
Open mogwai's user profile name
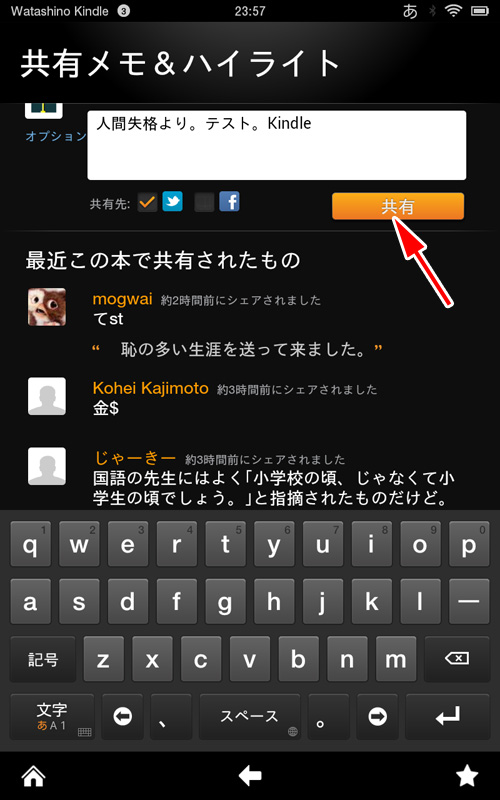tap(122, 299)
